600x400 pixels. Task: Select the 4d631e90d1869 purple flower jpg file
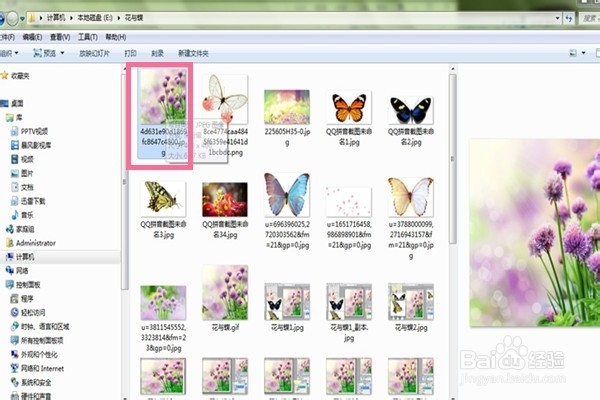click(163, 114)
